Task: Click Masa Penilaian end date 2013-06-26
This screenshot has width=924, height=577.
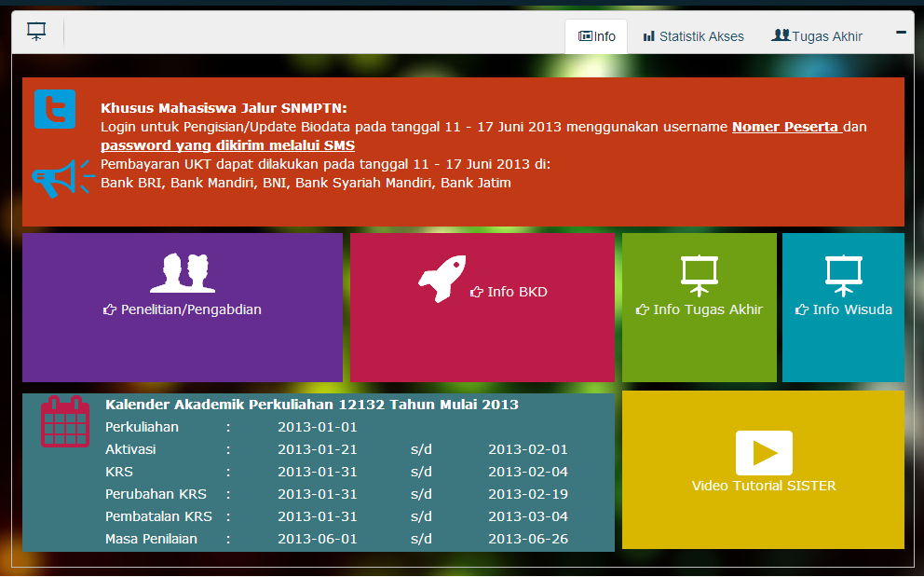Action: tap(528, 539)
